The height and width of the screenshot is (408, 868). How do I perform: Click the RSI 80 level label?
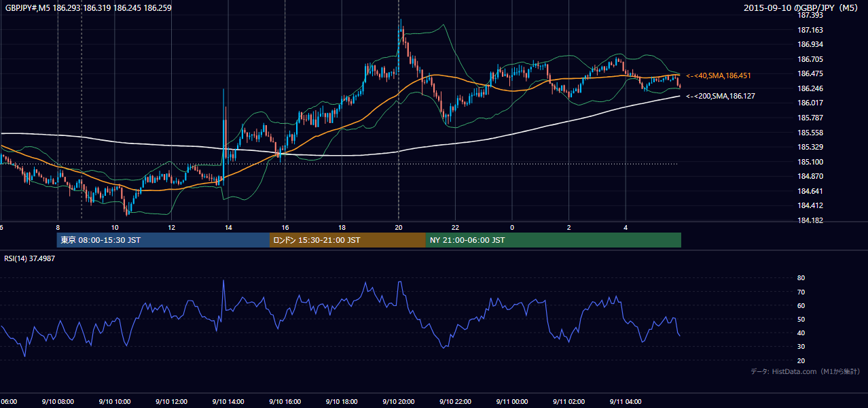[801, 278]
